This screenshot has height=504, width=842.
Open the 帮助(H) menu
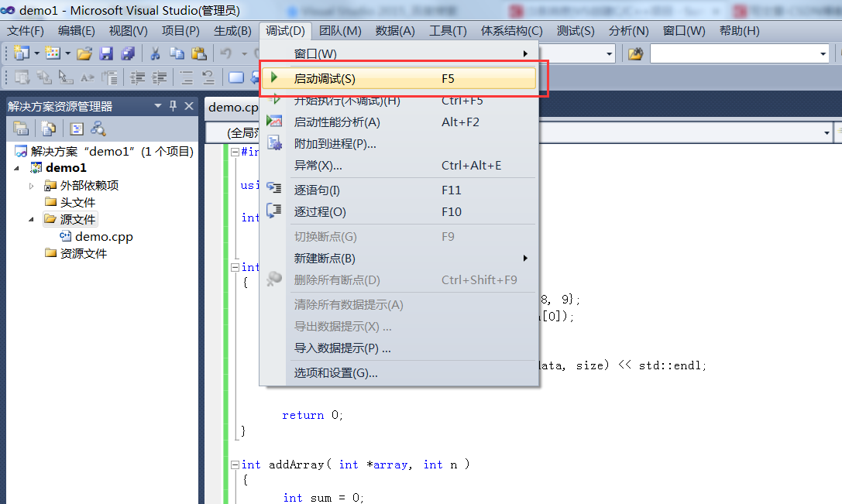[x=740, y=31]
